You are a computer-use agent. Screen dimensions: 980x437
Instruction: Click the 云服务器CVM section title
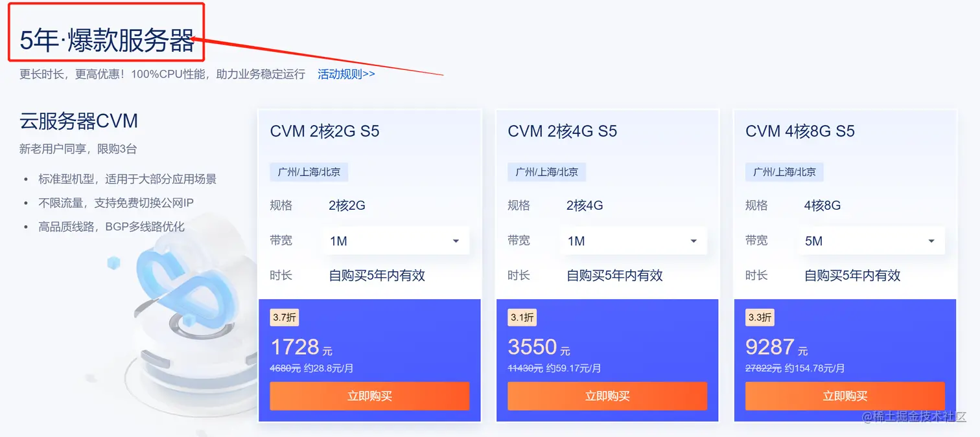coord(78,120)
